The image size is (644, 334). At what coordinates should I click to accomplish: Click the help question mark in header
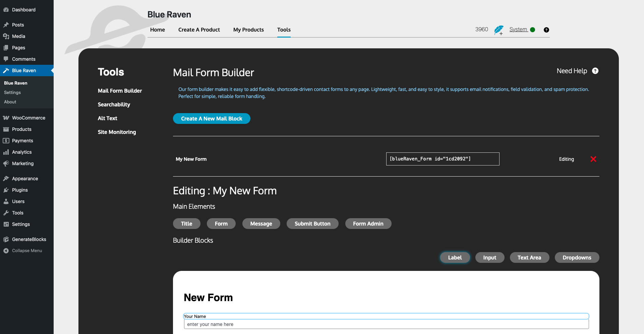(x=546, y=30)
